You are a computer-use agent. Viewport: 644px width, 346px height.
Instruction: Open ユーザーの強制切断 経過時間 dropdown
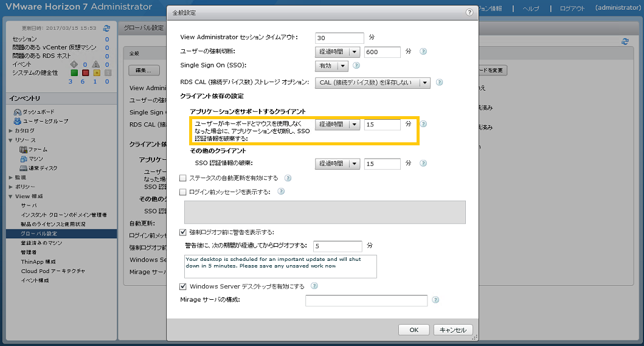click(x=338, y=52)
